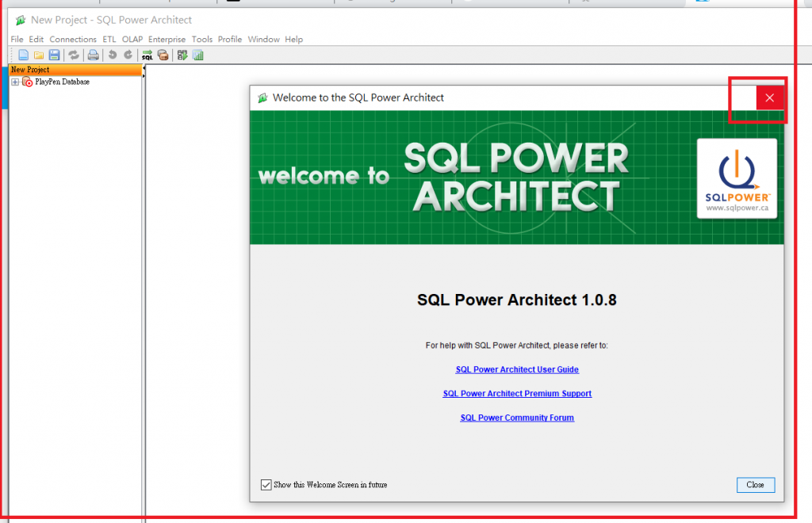Image resolution: width=812 pixels, height=523 pixels.
Task: Click the New Project toolbar icon
Action: [x=23, y=55]
